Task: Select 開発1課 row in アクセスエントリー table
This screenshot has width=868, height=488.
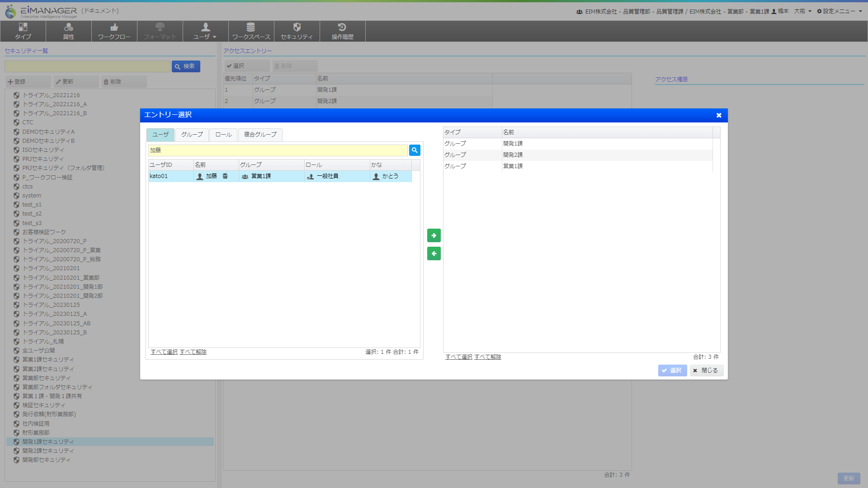Action: pyautogui.click(x=358, y=90)
